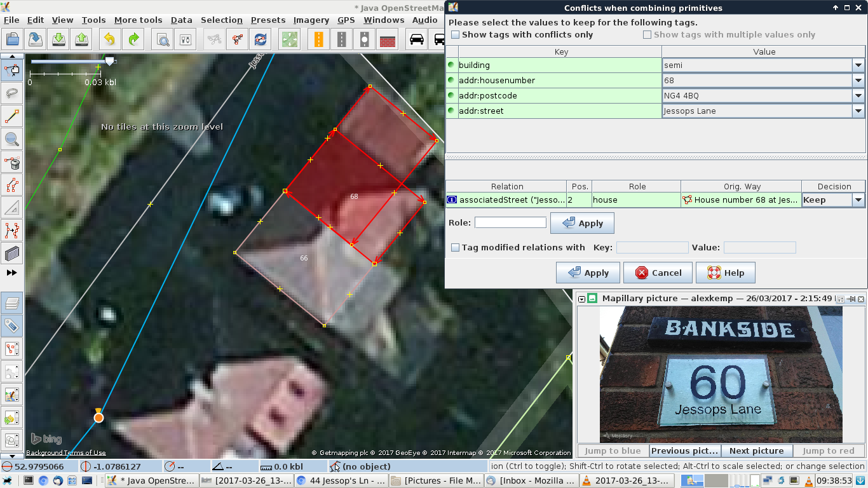Open the Keep decision dropdown
This screenshot has height=488, width=868.
point(858,200)
